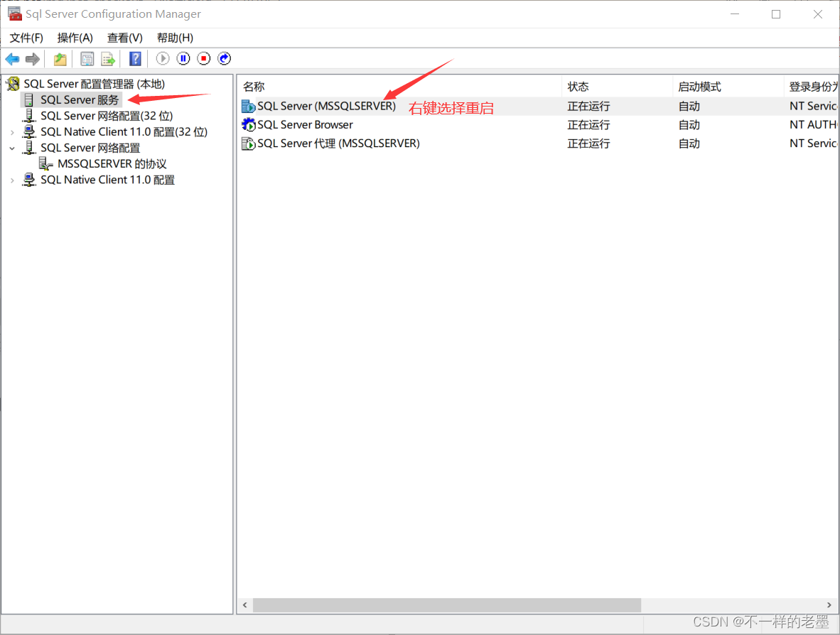Viewport: 840px width, 635px height.
Task: Click the red Stop service icon
Action: (x=203, y=58)
